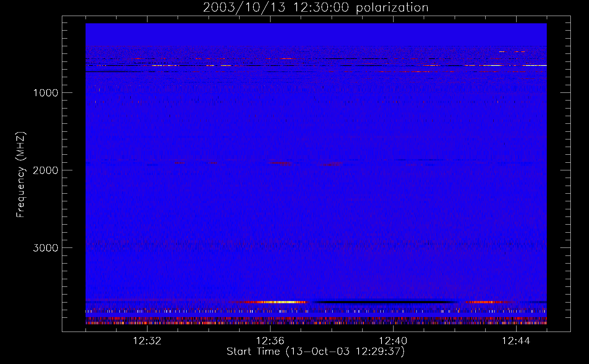The image size is (589, 364).
Task: Click the 1000 frequency tick label
Action: click(x=46, y=93)
